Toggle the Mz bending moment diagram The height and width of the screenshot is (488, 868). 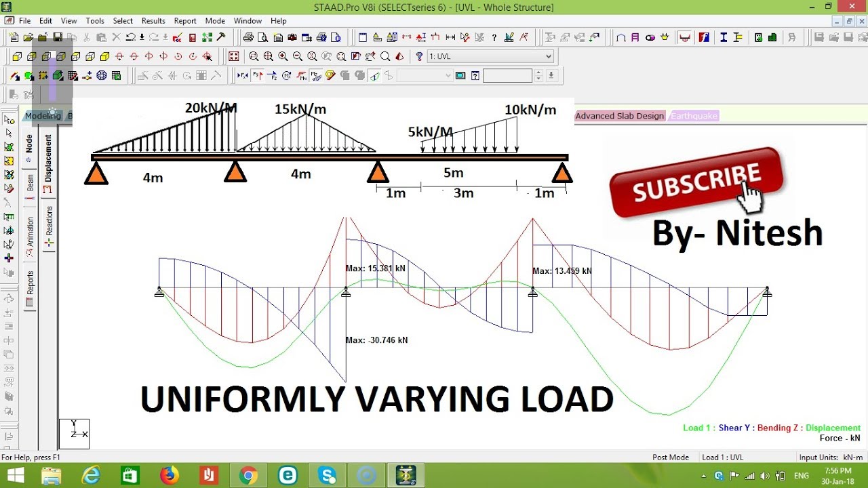[315, 76]
